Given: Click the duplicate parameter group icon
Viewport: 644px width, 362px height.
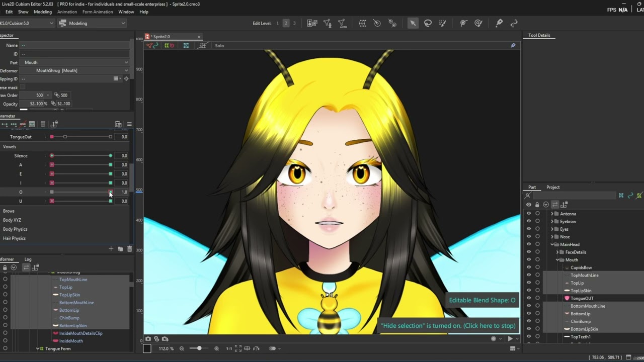Looking at the screenshot, I should (x=120, y=249).
